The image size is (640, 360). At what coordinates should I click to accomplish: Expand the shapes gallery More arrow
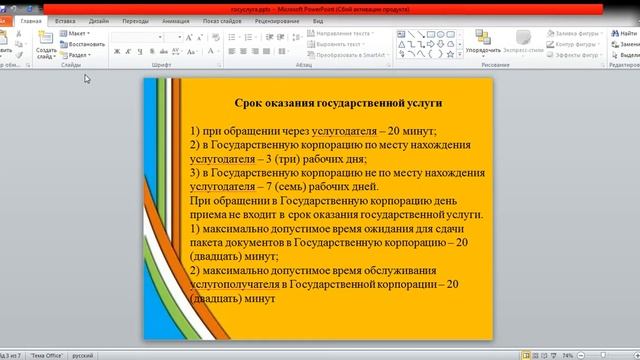tap(460, 54)
